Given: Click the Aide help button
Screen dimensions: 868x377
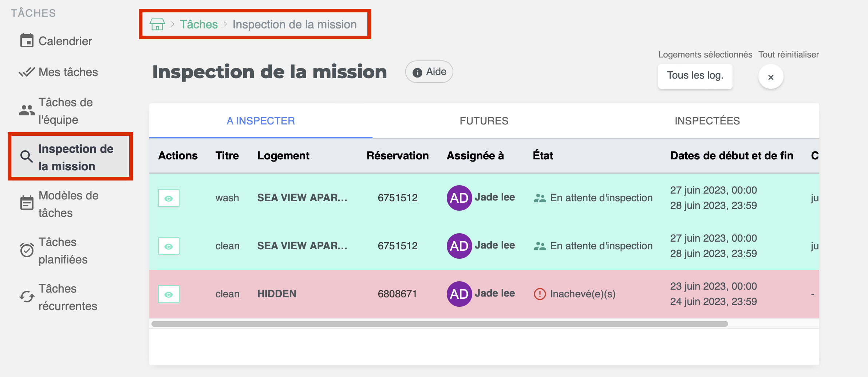Looking at the screenshot, I should point(429,72).
